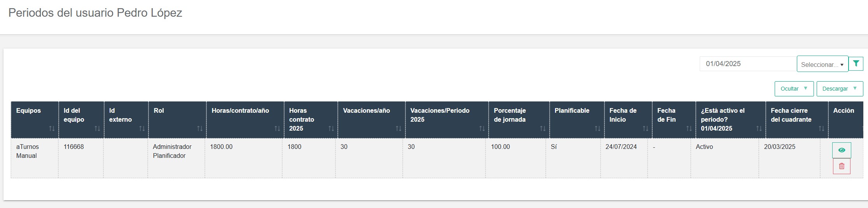Sort by Vacaciones/Periodo 2025 header
Screen dimensions: 868x208
447,120
